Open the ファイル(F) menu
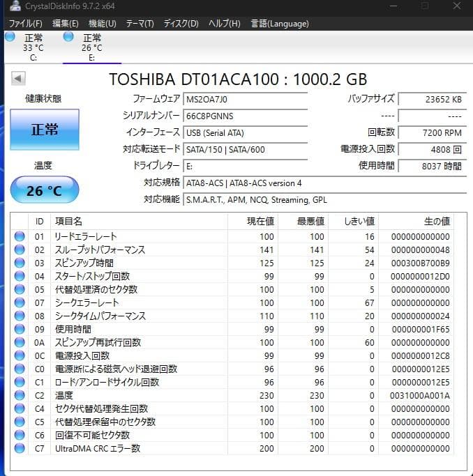The height and width of the screenshot is (476, 473). pos(26,24)
